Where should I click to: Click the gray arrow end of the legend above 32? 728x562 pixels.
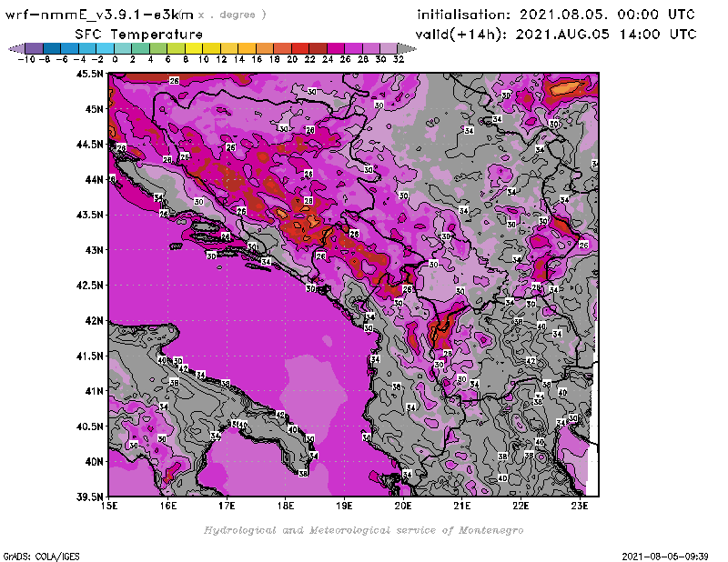(407, 49)
